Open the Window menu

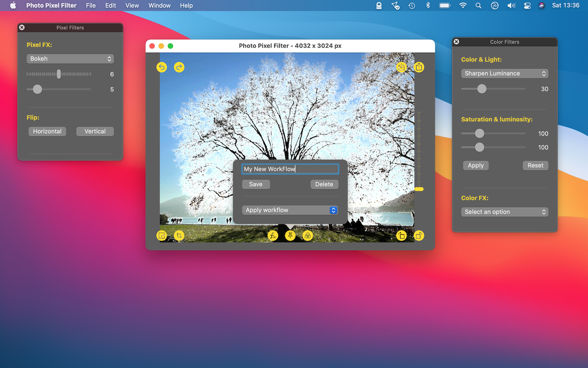pos(159,6)
